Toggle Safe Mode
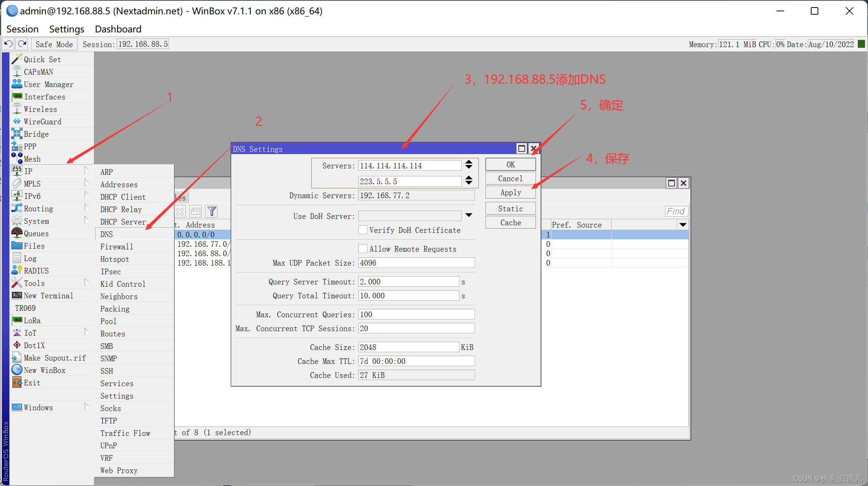Image resolution: width=868 pixels, height=486 pixels. (x=54, y=44)
